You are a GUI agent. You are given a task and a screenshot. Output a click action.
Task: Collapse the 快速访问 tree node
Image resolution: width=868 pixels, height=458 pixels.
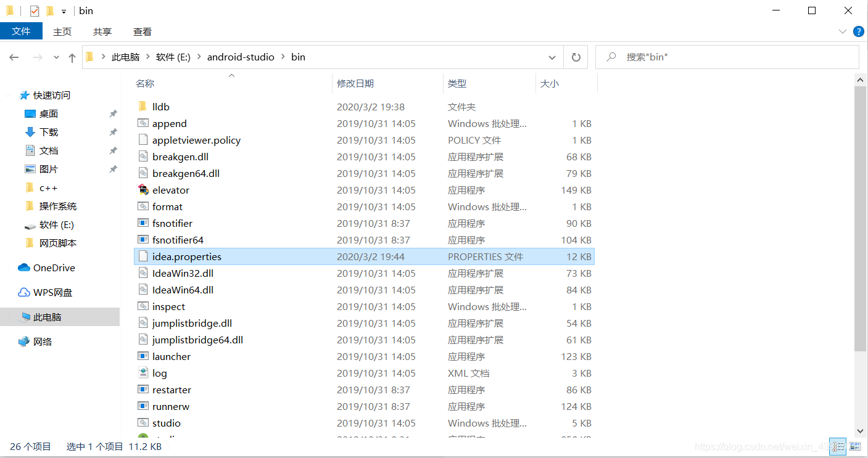click(x=9, y=96)
